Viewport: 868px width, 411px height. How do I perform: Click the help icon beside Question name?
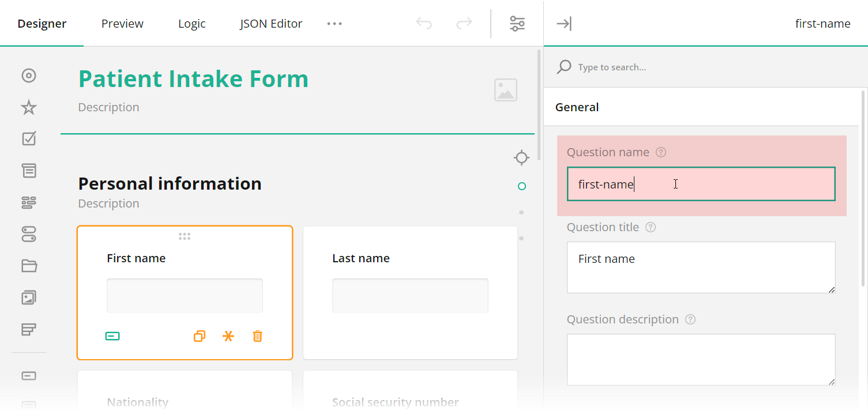point(661,152)
